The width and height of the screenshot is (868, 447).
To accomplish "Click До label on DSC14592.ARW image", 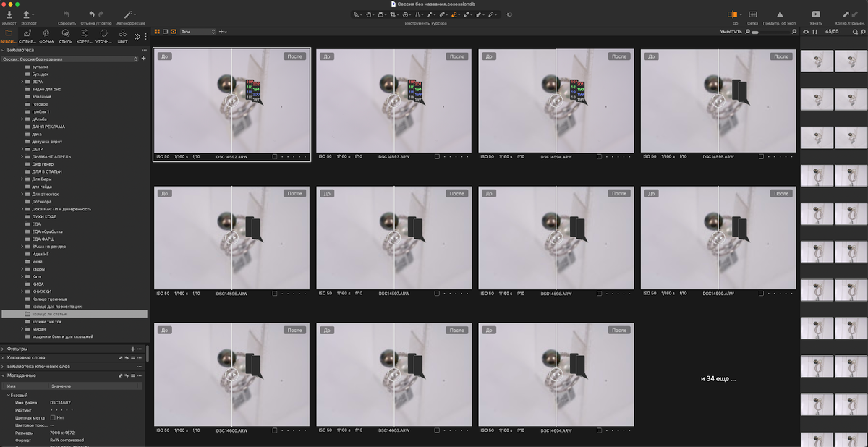I will [165, 56].
